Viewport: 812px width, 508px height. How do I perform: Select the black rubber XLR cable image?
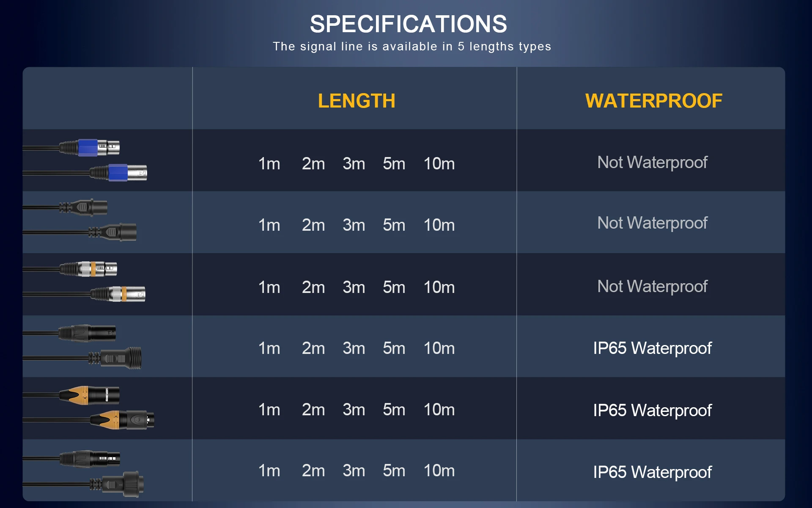[80, 220]
